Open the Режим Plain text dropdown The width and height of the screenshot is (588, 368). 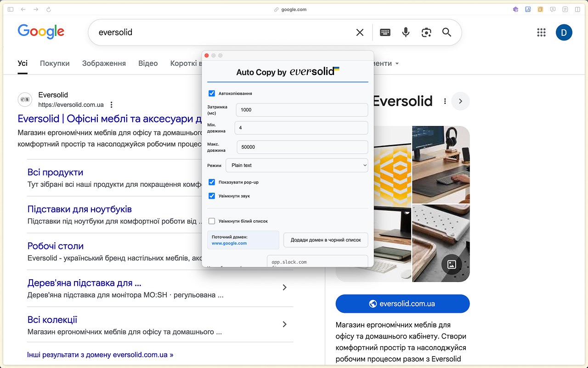pyautogui.click(x=297, y=165)
